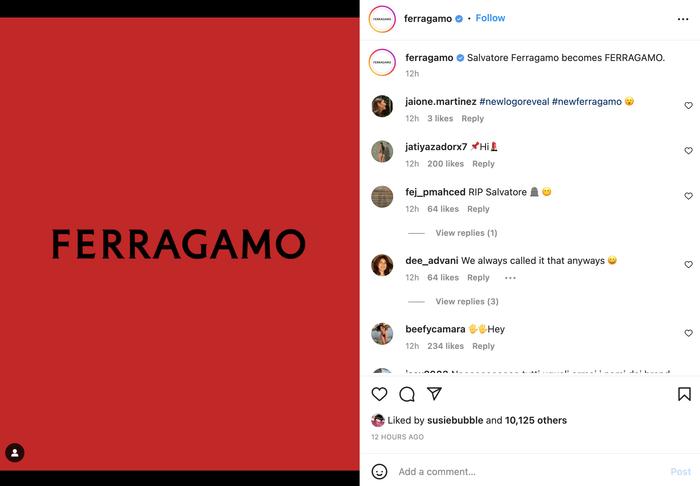Like the post with the heart icon

click(x=379, y=394)
